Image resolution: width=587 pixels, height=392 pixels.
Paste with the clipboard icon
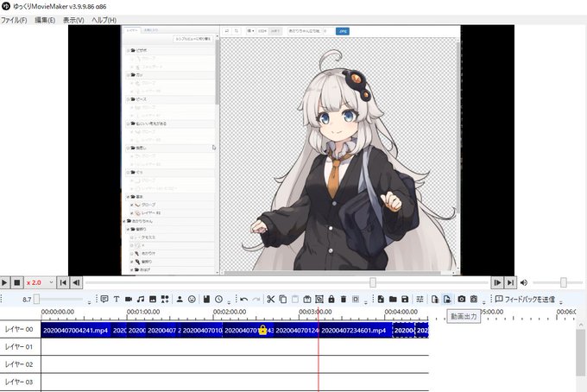(295, 299)
